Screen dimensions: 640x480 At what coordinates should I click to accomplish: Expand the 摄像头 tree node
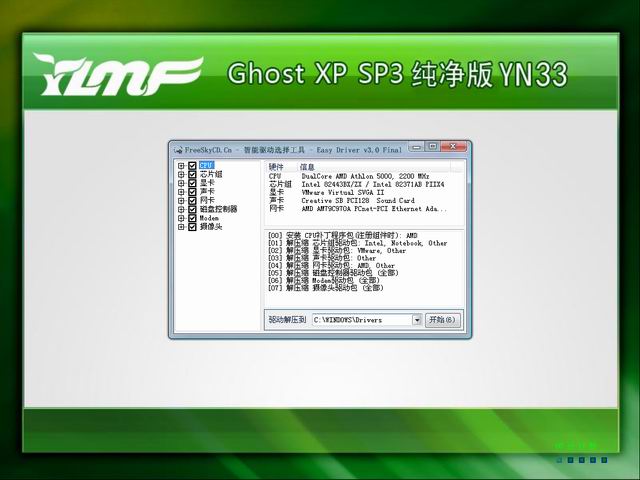tap(181, 227)
